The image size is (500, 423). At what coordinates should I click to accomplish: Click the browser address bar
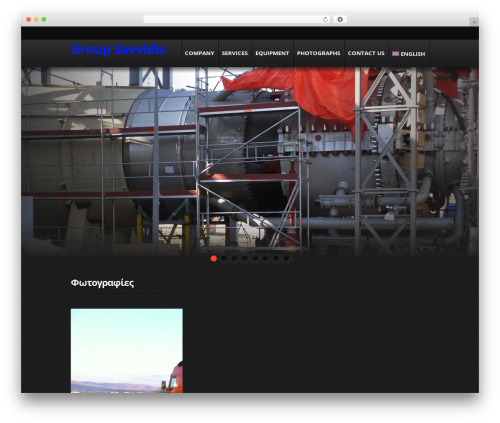232,20
